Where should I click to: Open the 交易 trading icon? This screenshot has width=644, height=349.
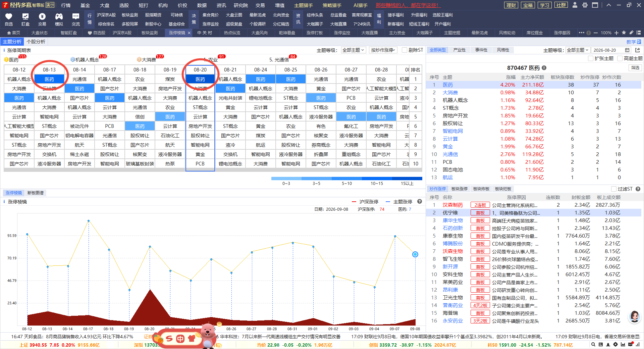coord(42,16)
